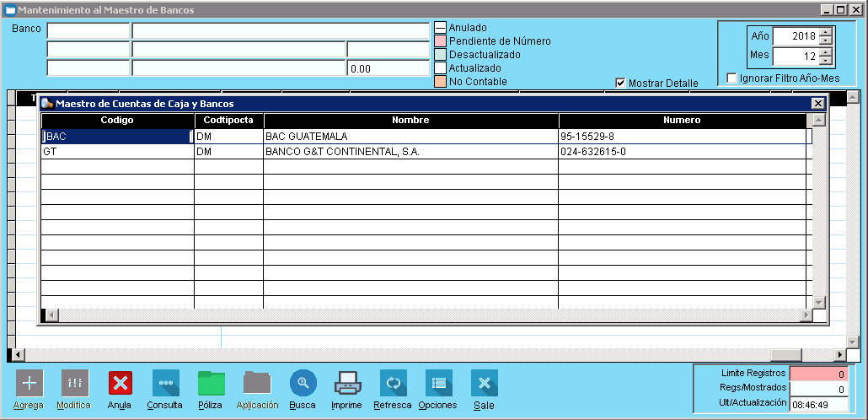This screenshot has width=868, height=420.
Task: Increase the Año value with up arrow
Action: (825, 32)
